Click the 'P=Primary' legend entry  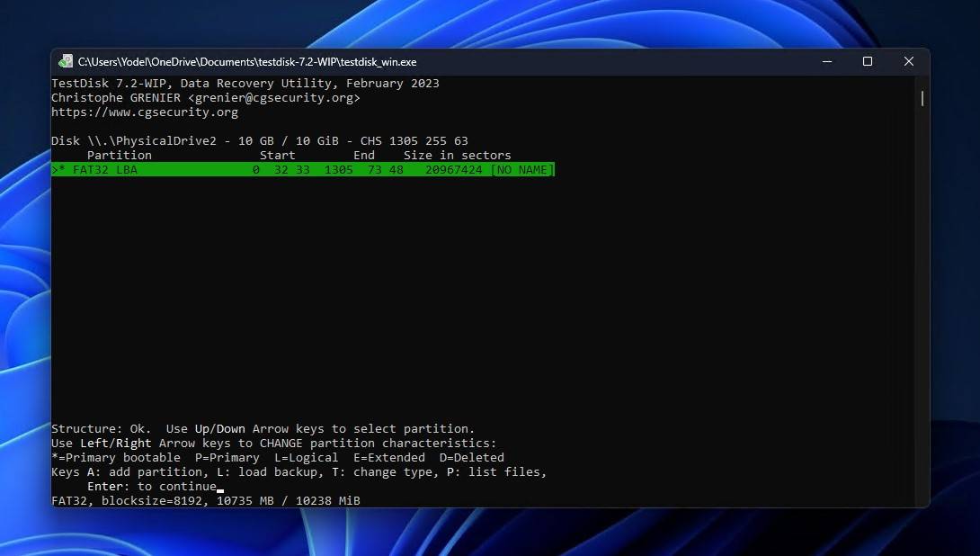(227, 458)
